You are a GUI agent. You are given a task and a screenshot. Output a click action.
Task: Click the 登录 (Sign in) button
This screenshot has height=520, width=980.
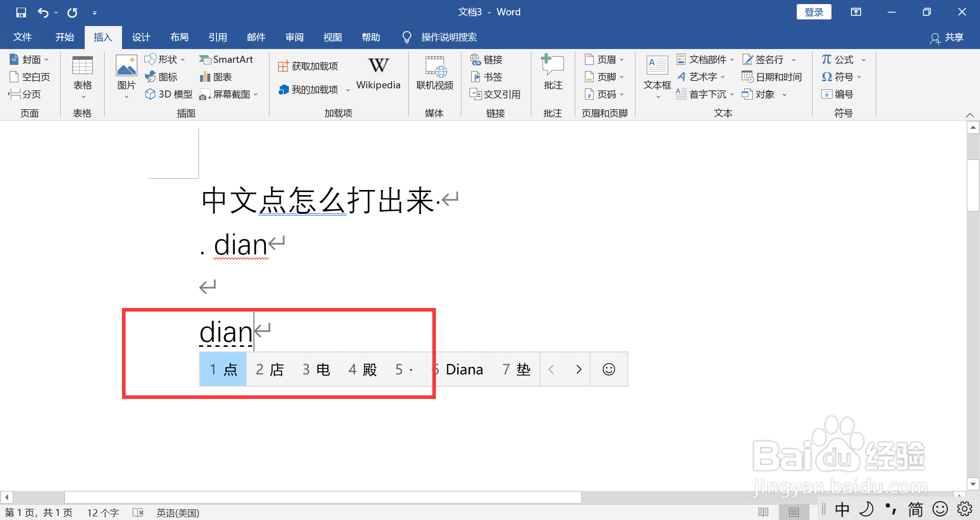tap(814, 11)
